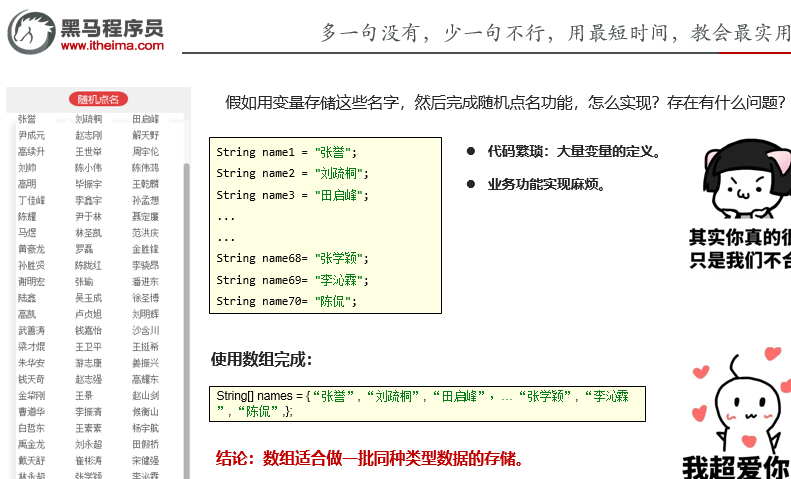Click the cat-ear girl cartoon image
Viewport: 791px width, 479px height.
click(x=746, y=178)
